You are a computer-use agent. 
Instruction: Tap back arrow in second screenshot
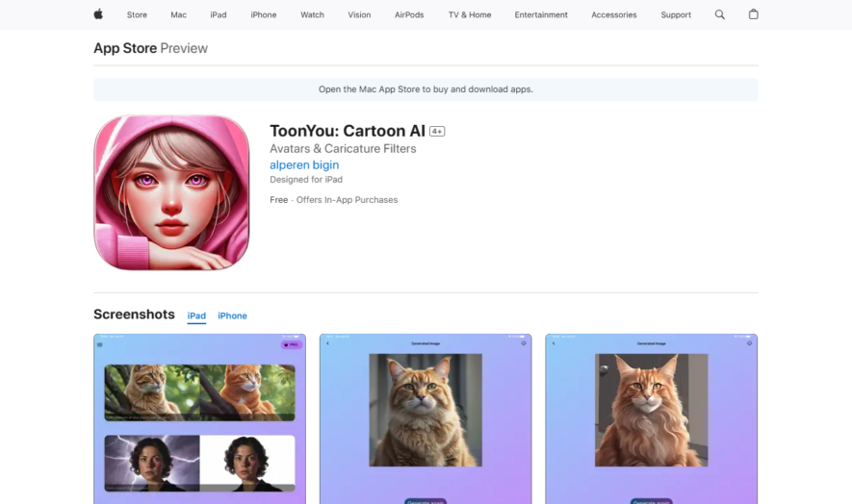pos(327,343)
